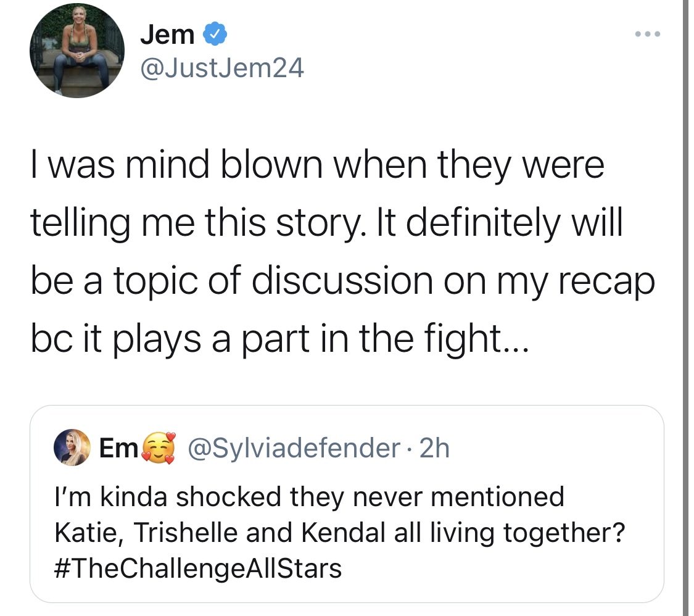Screen dimensions: 694x616
Task: Open Em's small profile avatar
Action: pos(72,447)
